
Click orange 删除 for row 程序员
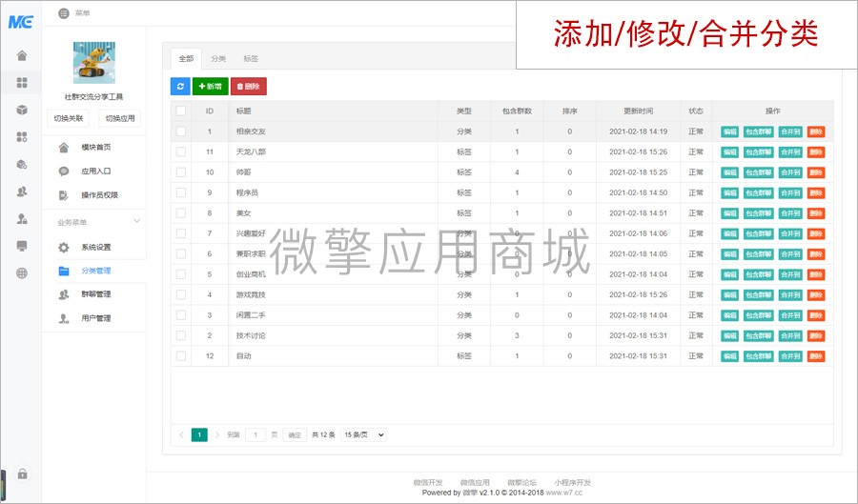point(816,193)
